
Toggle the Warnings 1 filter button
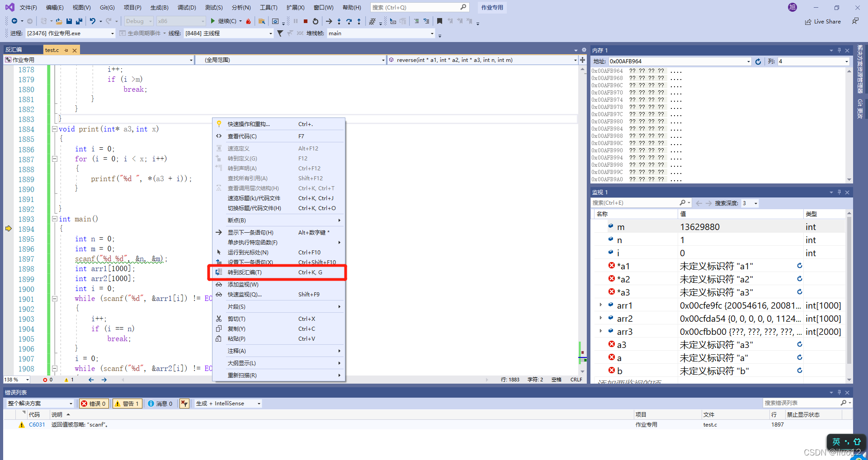[x=127, y=404]
